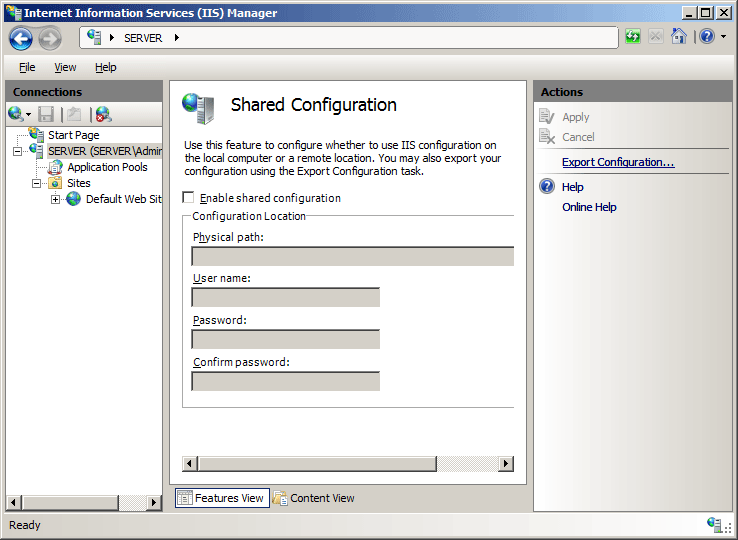Click the Cancel action label

click(x=578, y=137)
